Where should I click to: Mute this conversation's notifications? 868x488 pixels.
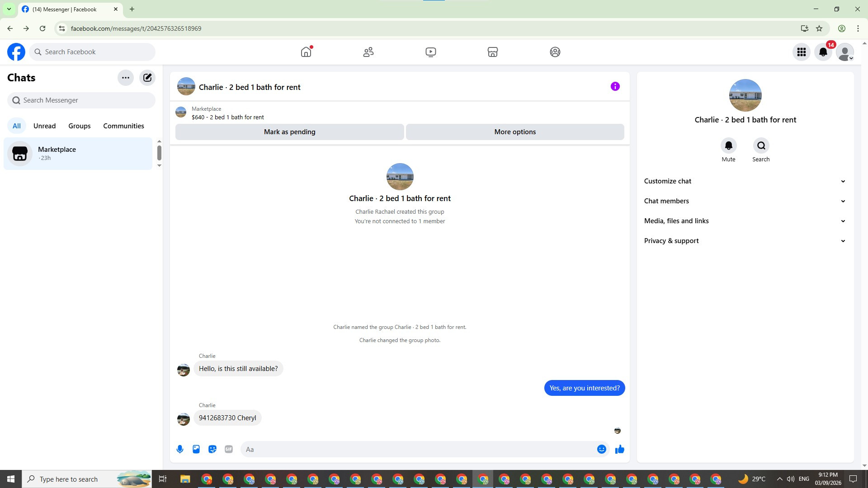pyautogui.click(x=728, y=146)
